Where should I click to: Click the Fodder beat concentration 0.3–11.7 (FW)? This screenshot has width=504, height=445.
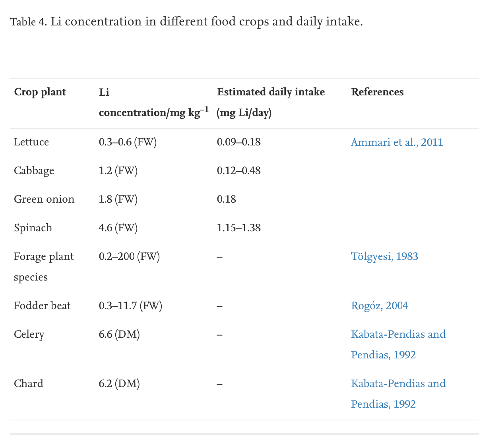click(130, 306)
